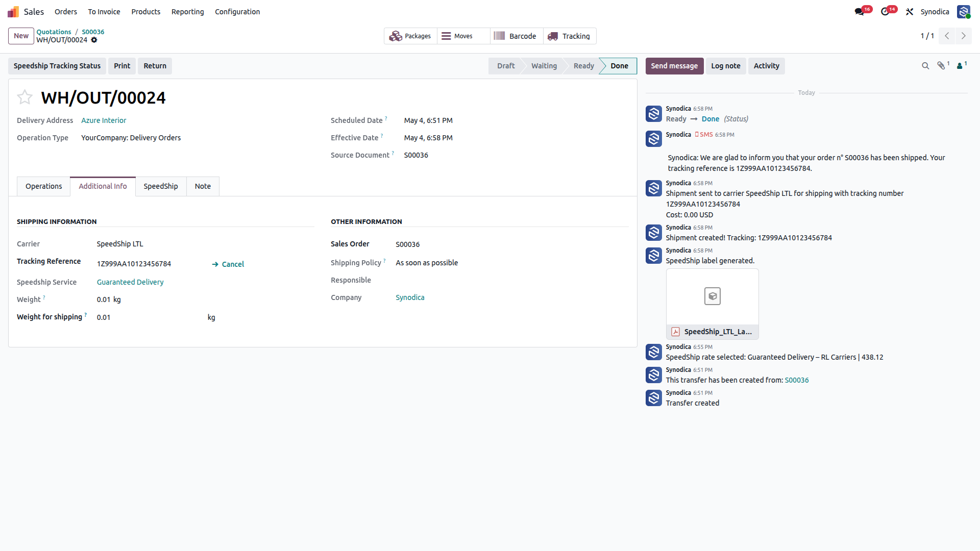Open the Tracking truck smart button
The width and height of the screenshot is (980, 551).
(x=570, y=36)
